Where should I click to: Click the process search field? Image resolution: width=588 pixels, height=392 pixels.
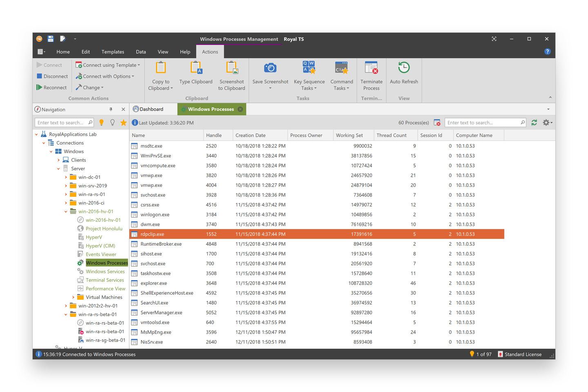coord(484,122)
